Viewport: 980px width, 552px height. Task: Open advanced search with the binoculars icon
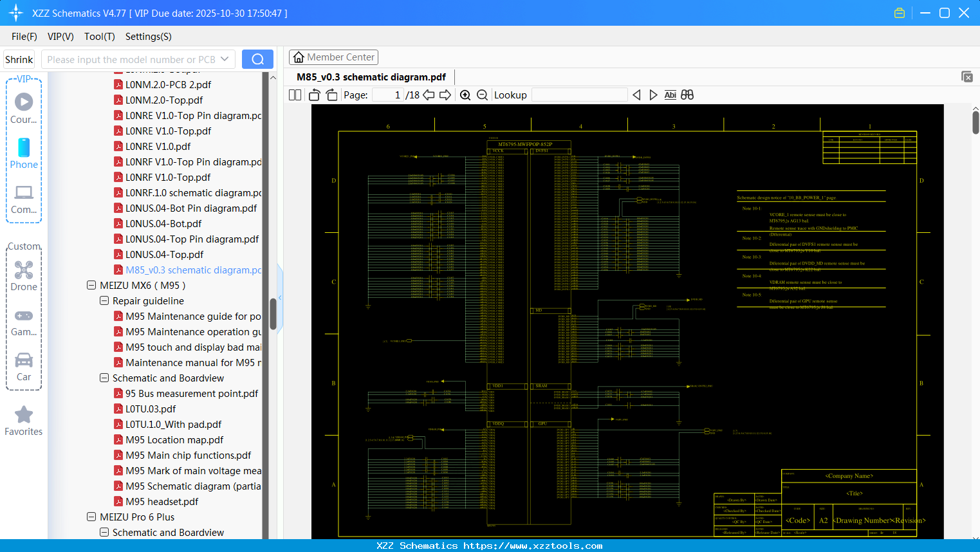click(x=687, y=94)
